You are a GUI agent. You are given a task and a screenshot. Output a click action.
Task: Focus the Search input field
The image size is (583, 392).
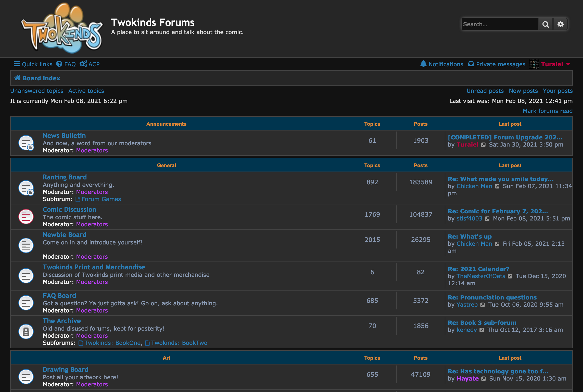point(500,24)
